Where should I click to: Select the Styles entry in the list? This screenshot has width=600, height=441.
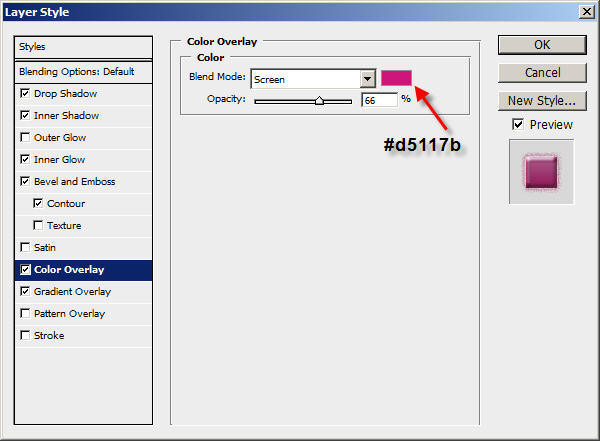coord(83,47)
